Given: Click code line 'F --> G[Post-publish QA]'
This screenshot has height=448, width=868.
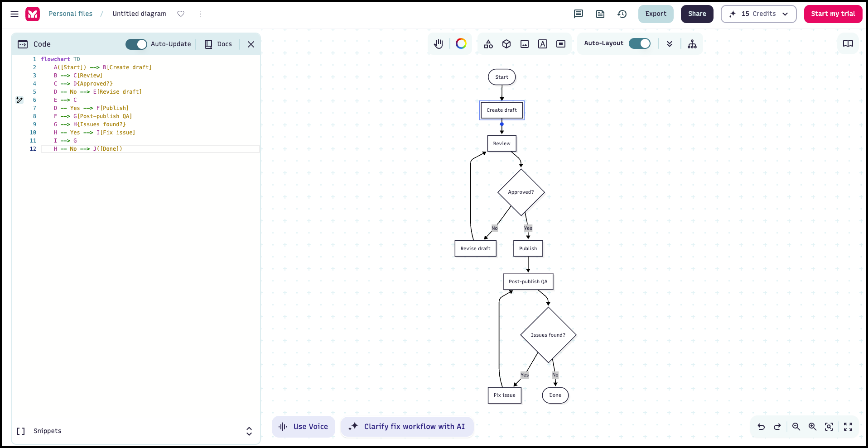Looking at the screenshot, I should click(93, 116).
